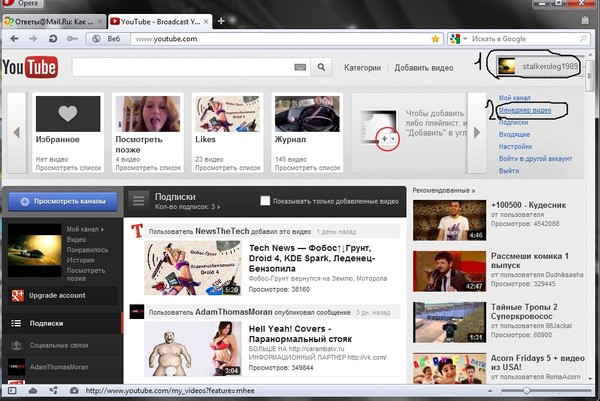600x401 pixels.
Task: Click the search magnifier in Opera search field
Action: pos(583,39)
